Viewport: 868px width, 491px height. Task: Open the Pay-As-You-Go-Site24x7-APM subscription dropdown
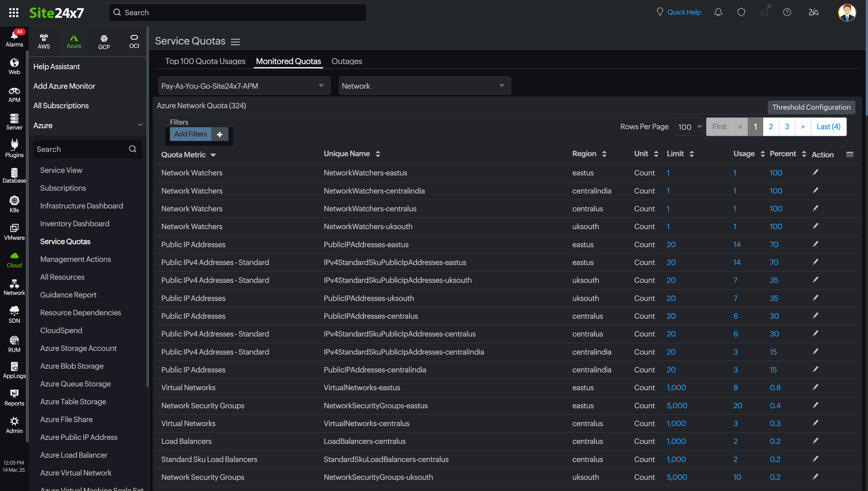pyautogui.click(x=244, y=86)
